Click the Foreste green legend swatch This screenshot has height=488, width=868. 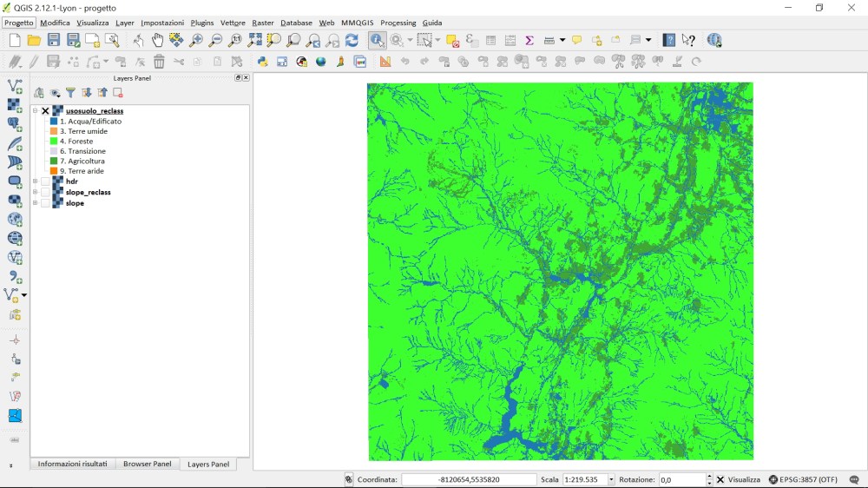[x=54, y=142]
